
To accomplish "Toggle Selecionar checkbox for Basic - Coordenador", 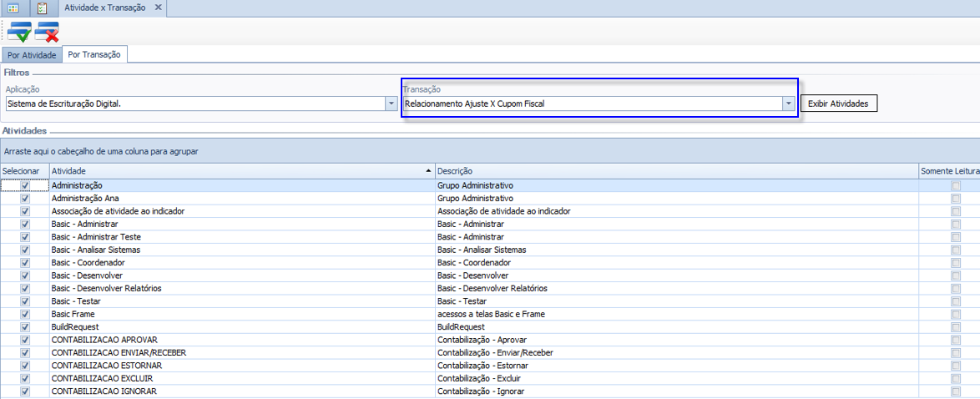I will [x=25, y=263].
